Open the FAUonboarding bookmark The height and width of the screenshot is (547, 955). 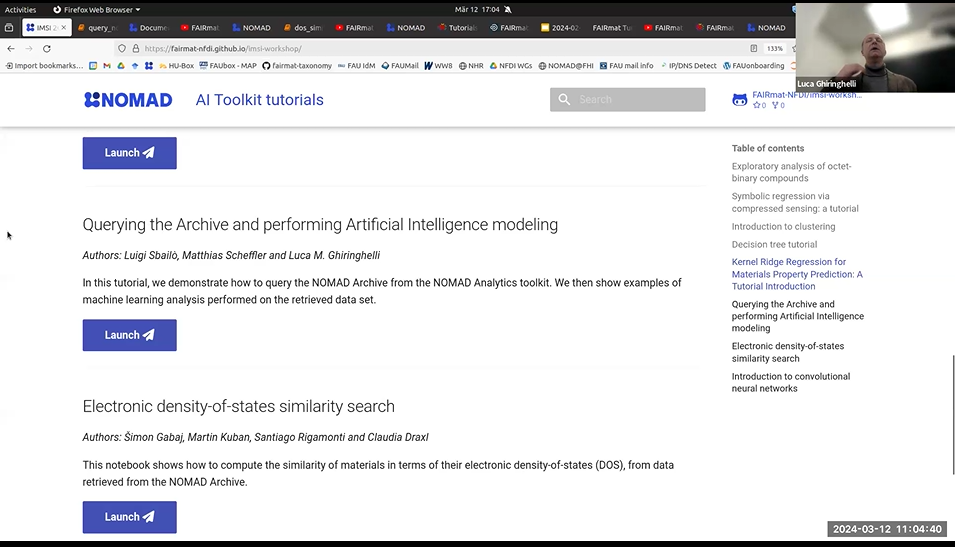click(753, 66)
